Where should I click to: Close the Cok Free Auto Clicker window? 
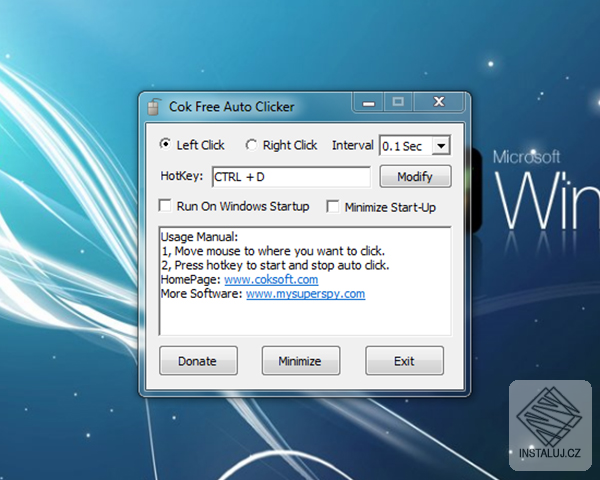[439, 102]
